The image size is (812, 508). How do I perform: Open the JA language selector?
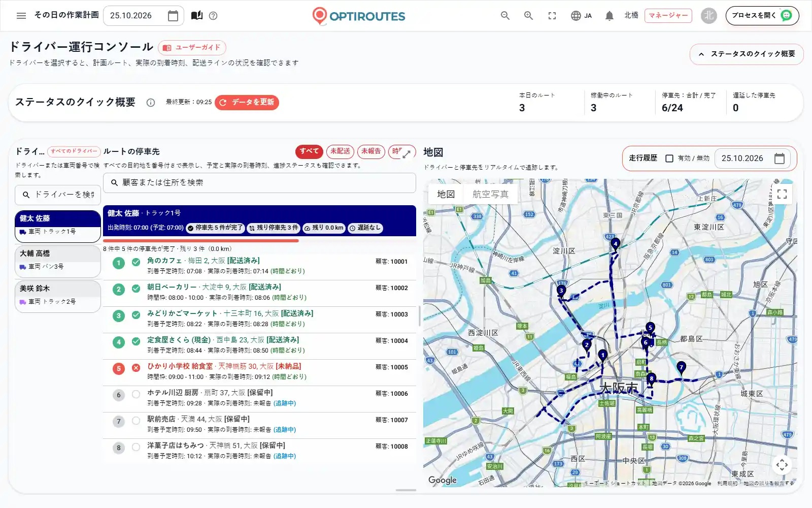click(x=581, y=16)
